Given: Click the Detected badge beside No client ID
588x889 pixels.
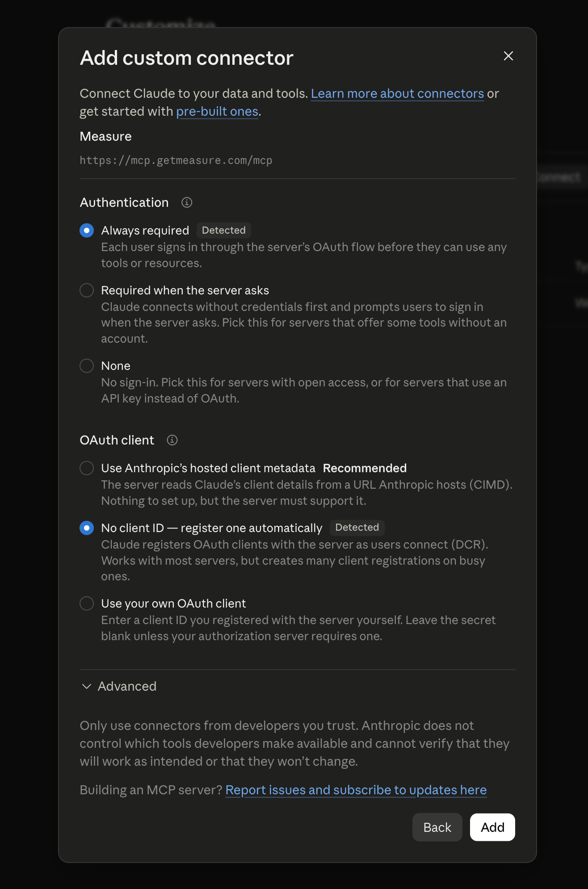Looking at the screenshot, I should (357, 528).
